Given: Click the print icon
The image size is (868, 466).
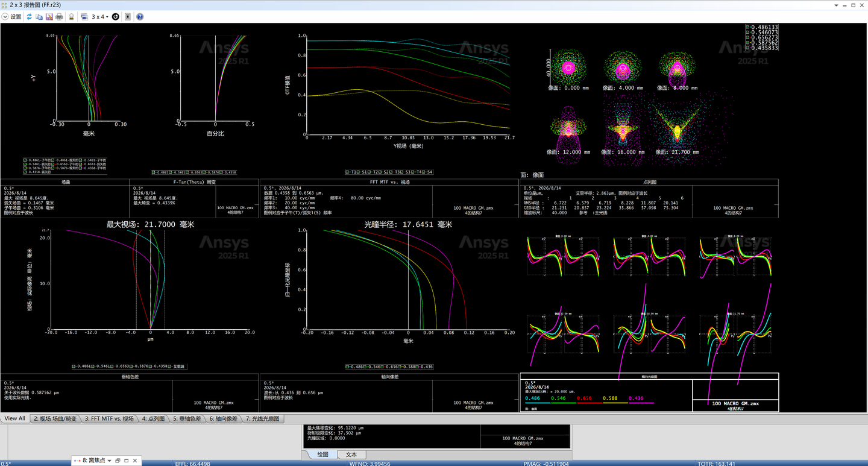Looking at the screenshot, I should (x=59, y=17).
